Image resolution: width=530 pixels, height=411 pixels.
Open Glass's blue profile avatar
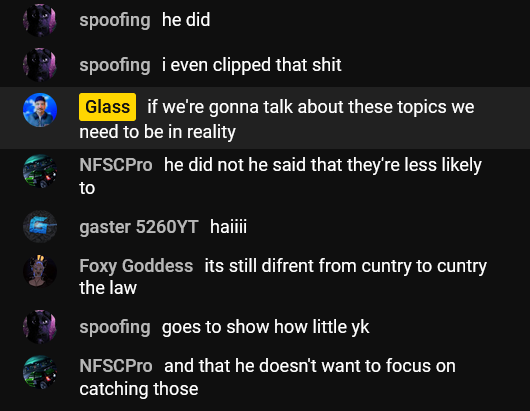40,110
